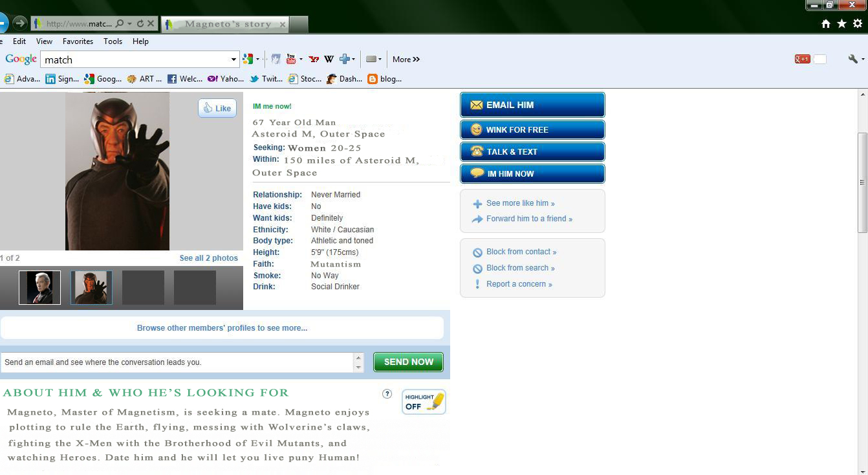Click Forward him to a friend link

coord(529,219)
